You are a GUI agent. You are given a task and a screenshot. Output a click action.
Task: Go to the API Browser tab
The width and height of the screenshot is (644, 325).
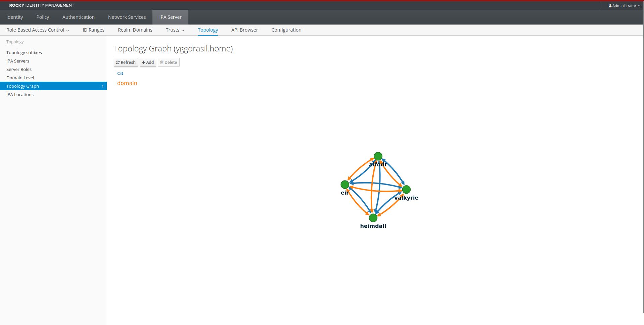click(244, 30)
